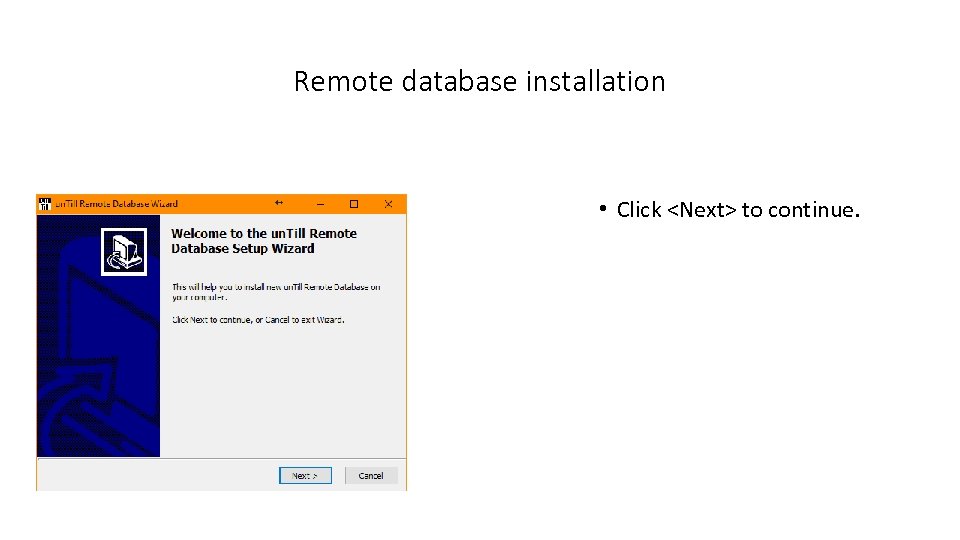Click the 'This will help you to install' paragraph
960x540 pixels.
pyautogui.click(x=275, y=292)
